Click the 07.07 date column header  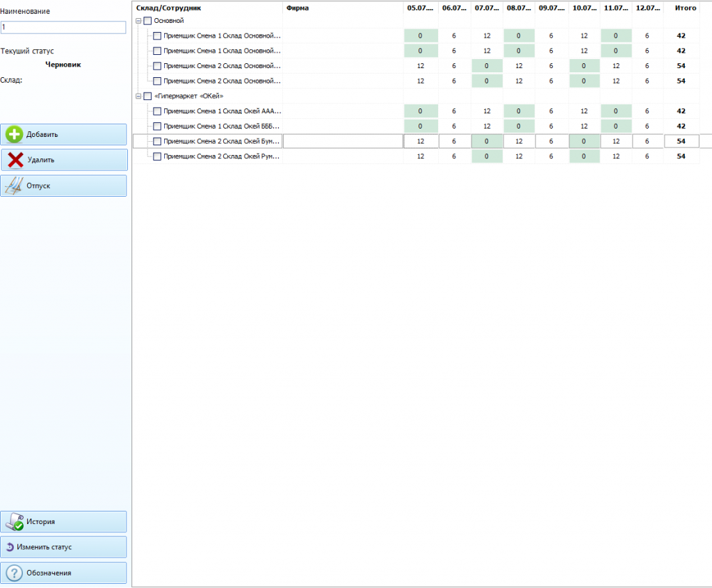tap(487, 8)
